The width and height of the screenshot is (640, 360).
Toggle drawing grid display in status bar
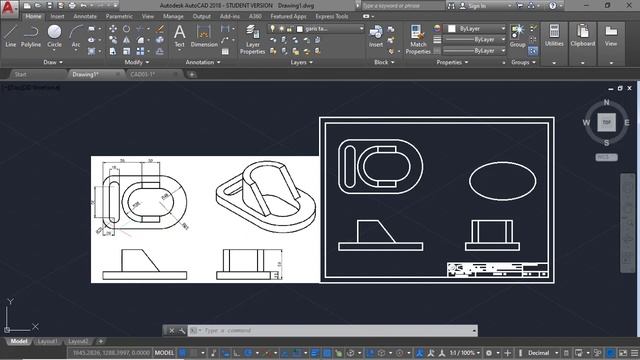click(182, 353)
